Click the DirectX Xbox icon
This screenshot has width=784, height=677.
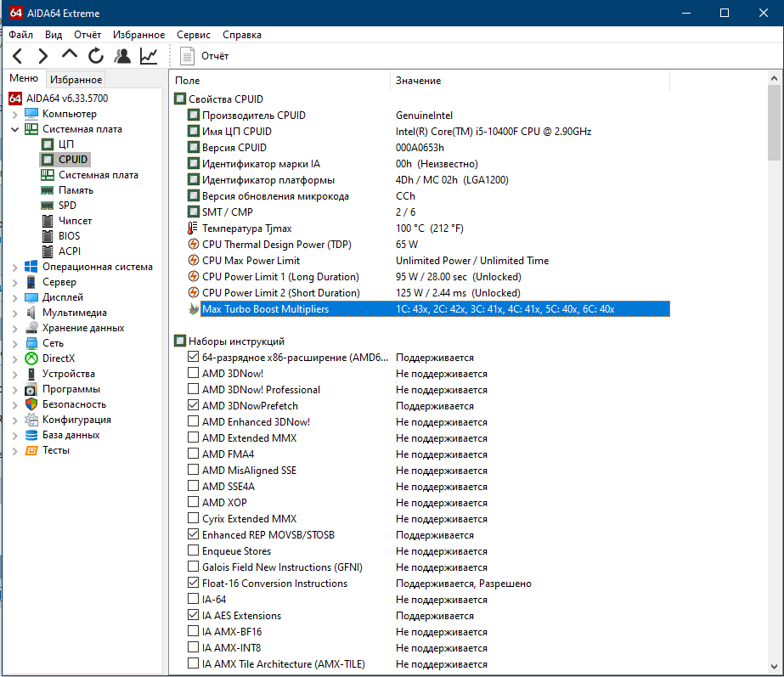click(31, 358)
